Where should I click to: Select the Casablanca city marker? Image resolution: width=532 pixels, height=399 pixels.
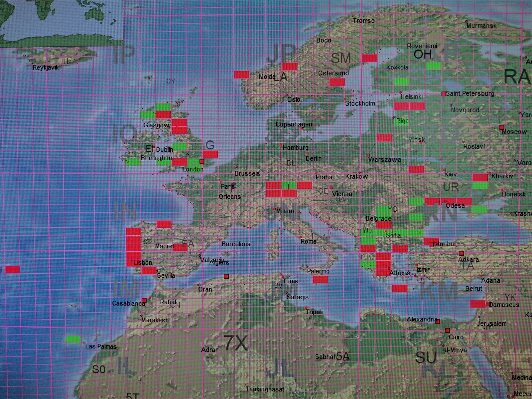coord(144,300)
